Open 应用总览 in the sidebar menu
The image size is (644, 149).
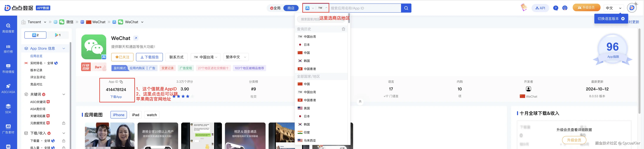point(36,56)
